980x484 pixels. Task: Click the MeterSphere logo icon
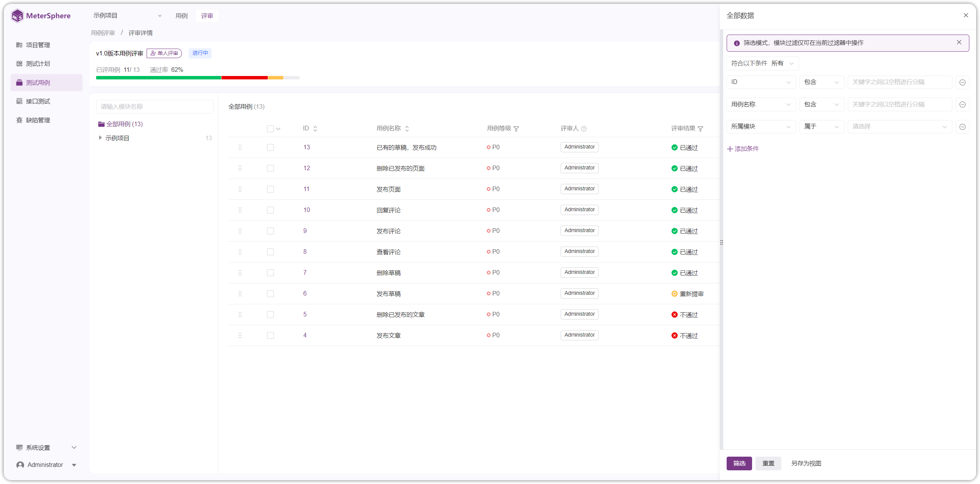17,16
